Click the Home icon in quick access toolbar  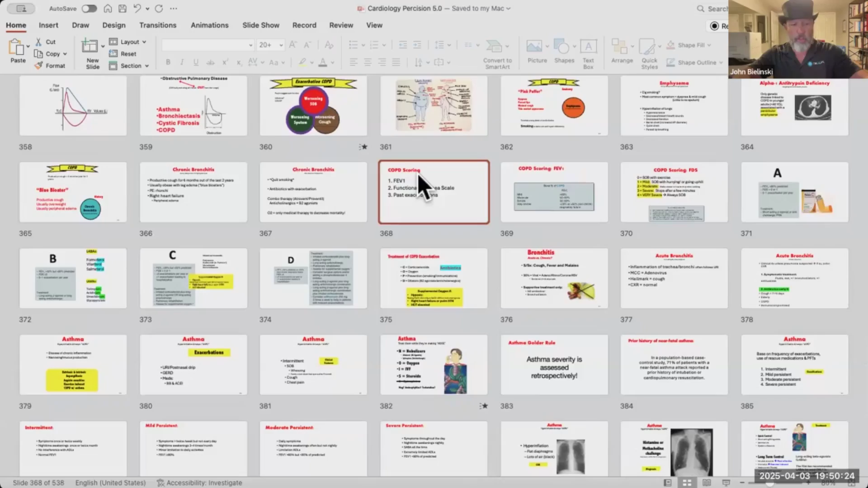[x=108, y=9]
